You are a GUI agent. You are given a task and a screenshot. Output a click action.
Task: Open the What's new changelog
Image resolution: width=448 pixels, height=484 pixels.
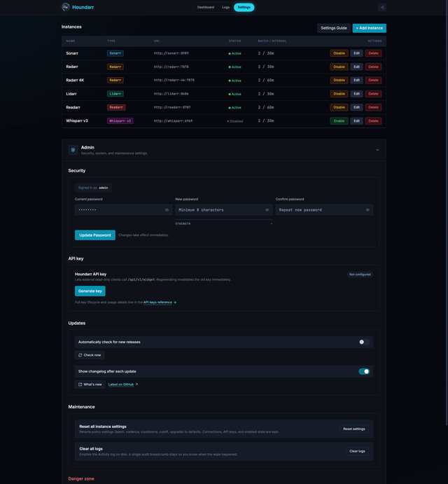coord(90,385)
